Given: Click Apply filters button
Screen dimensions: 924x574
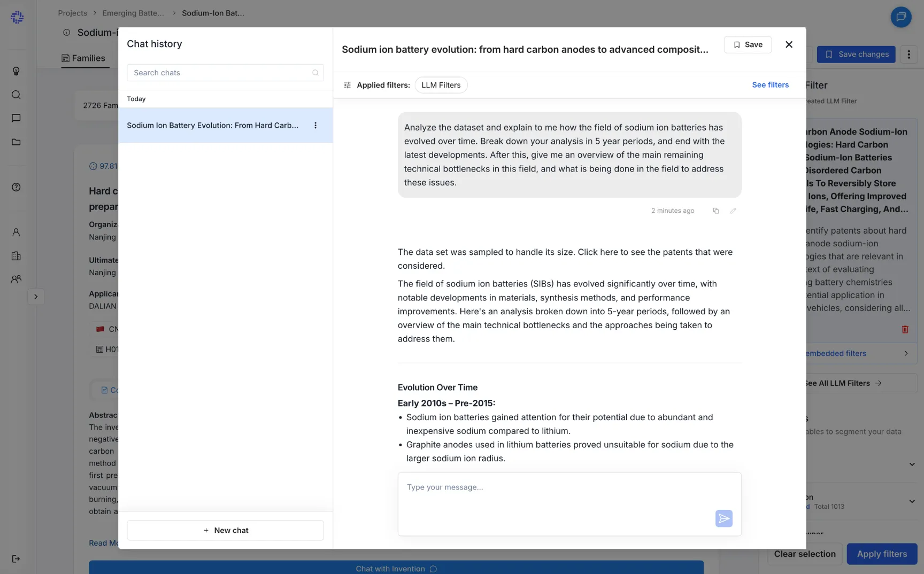Looking at the screenshot, I should tap(882, 554).
